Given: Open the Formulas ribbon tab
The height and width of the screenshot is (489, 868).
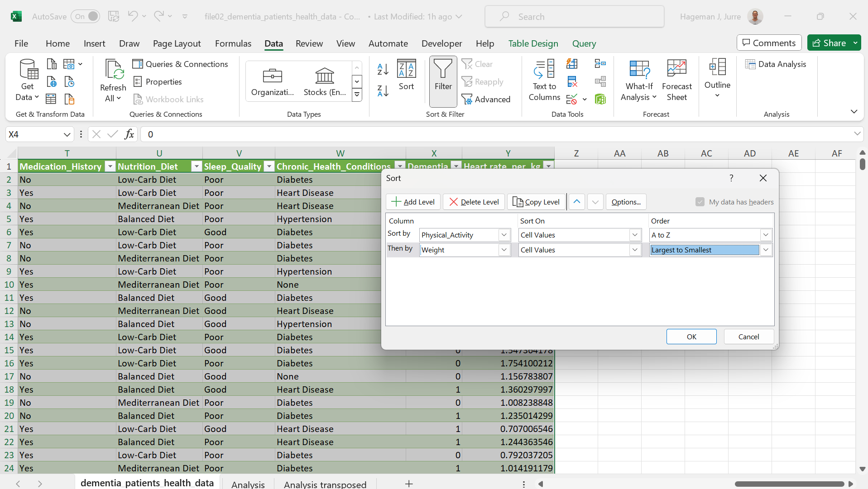Looking at the screenshot, I should coord(233,43).
